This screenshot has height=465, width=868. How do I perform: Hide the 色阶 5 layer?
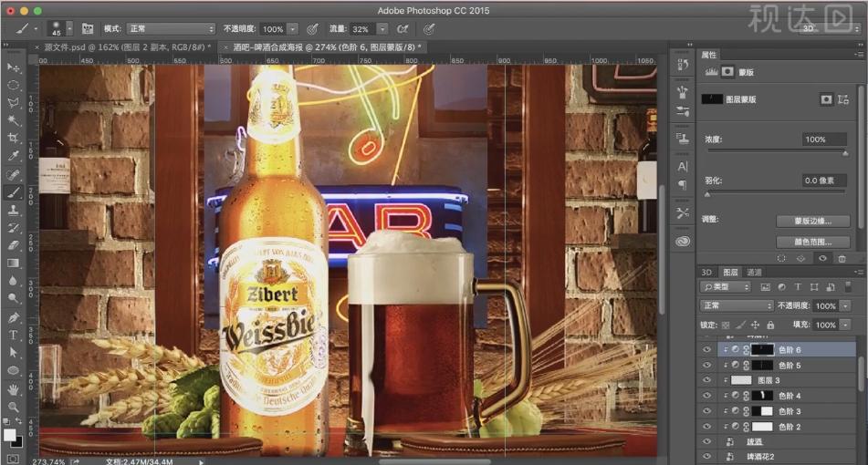point(706,365)
